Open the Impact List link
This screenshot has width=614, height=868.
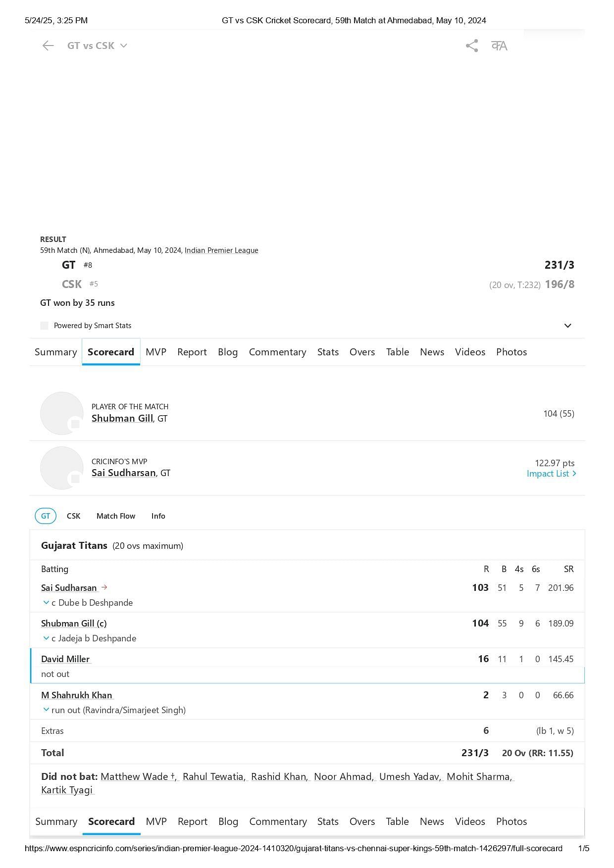(551, 474)
